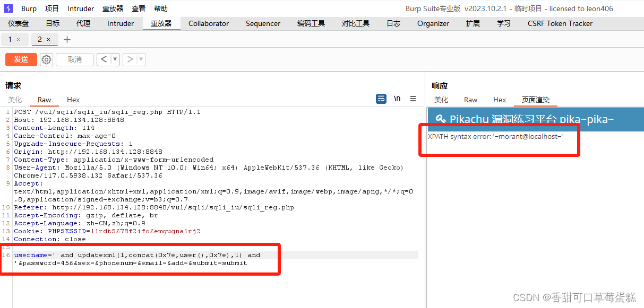The width and height of the screenshot is (644, 308).
Task: Switch to the 仪表盘 tab
Action: [19, 23]
